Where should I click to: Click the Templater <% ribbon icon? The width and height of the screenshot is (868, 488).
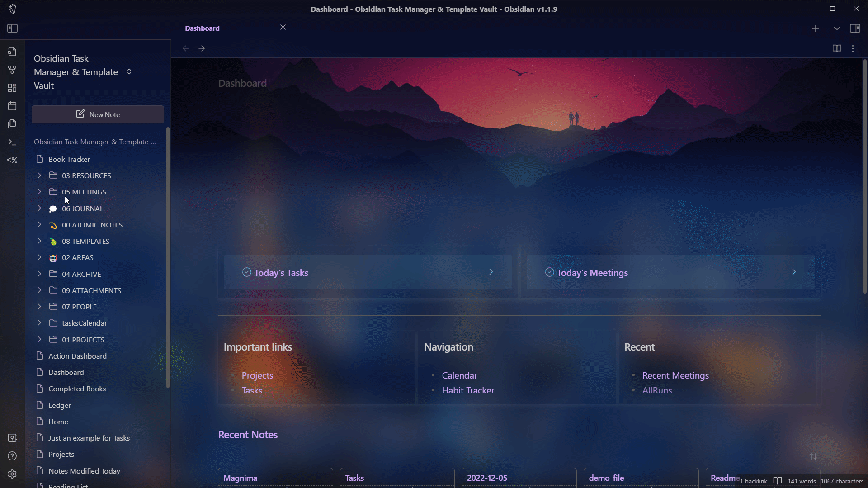[12, 160]
